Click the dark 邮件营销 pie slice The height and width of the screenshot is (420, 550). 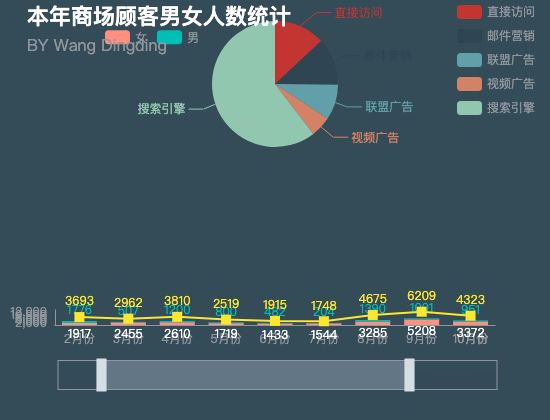coord(316,67)
